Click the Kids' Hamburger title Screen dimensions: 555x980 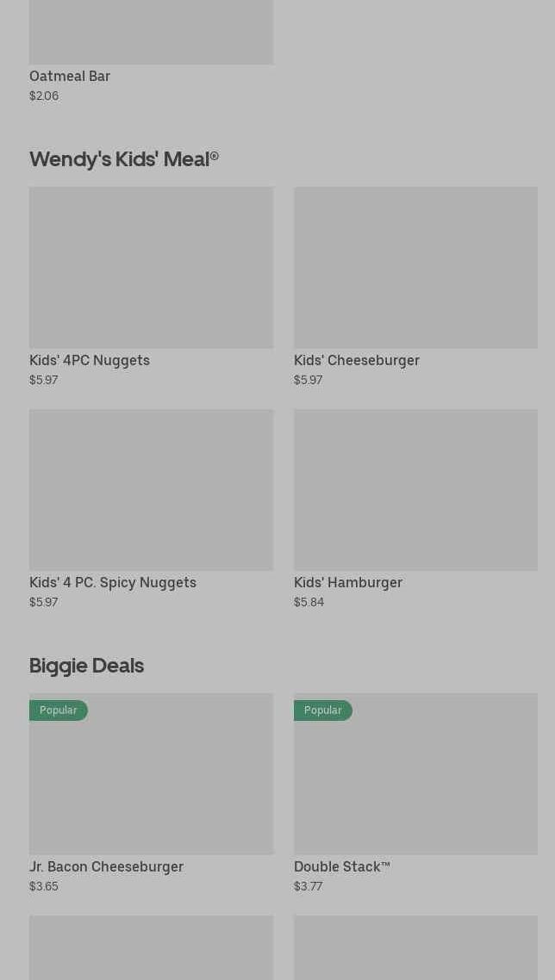[x=348, y=582]
